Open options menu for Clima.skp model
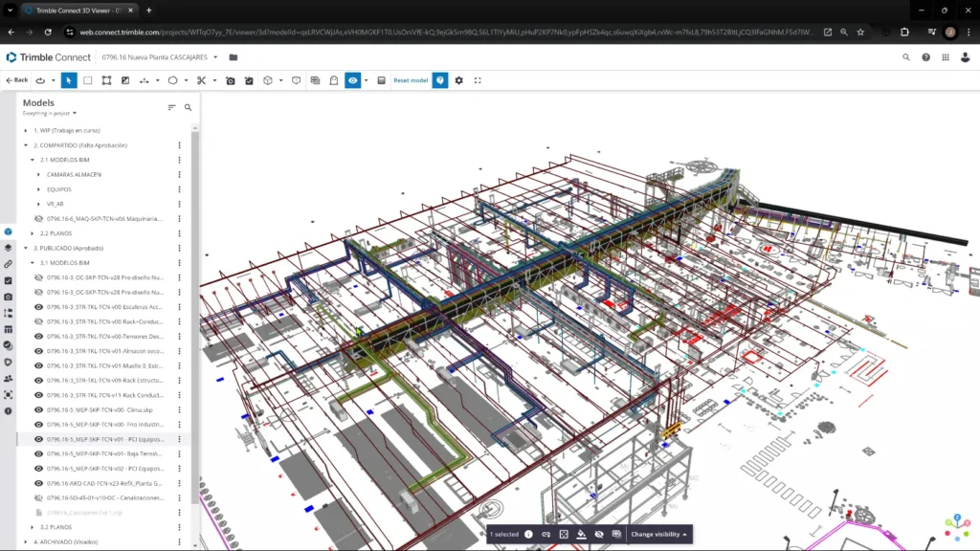980x551 pixels. coord(179,409)
